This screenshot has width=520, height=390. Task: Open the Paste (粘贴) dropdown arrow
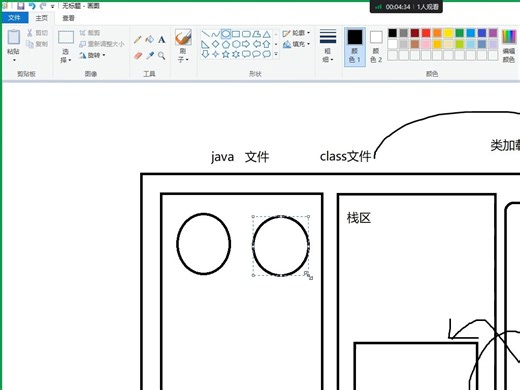coord(14,60)
